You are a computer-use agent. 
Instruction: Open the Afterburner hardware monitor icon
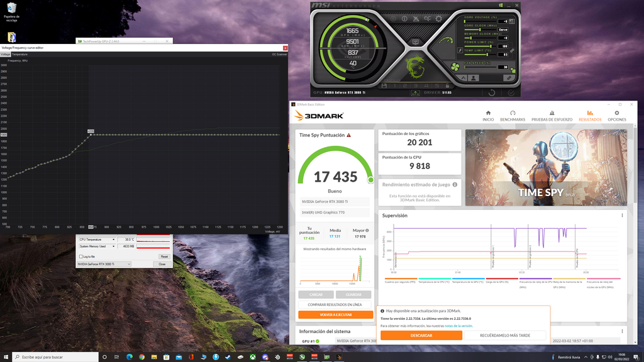pos(416,42)
